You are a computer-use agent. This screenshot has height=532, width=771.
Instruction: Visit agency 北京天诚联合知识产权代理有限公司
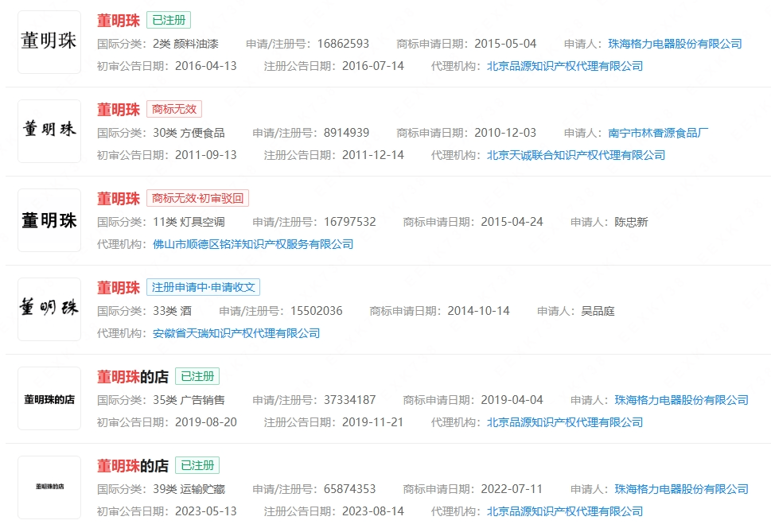click(575, 155)
